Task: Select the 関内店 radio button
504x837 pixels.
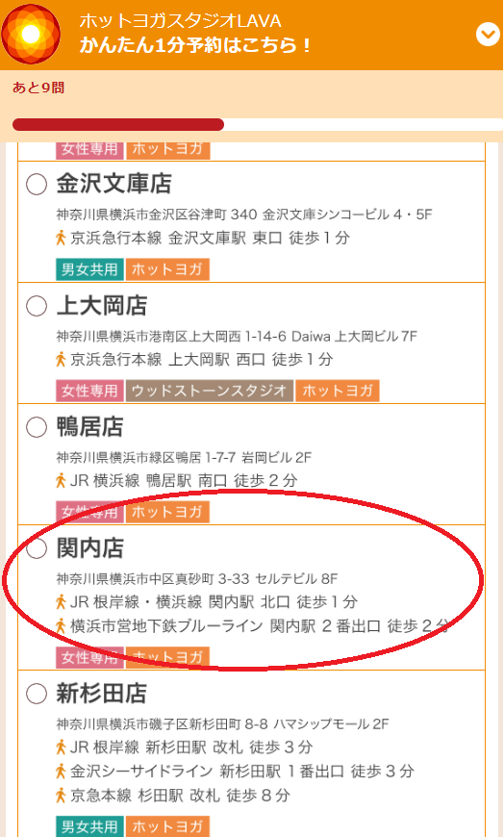Action: (37, 548)
